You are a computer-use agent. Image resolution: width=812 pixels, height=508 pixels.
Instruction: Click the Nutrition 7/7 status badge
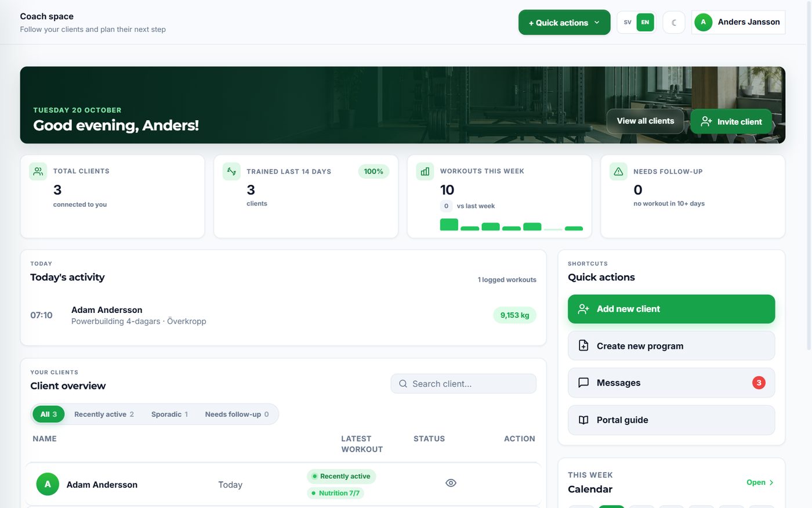[336, 493]
